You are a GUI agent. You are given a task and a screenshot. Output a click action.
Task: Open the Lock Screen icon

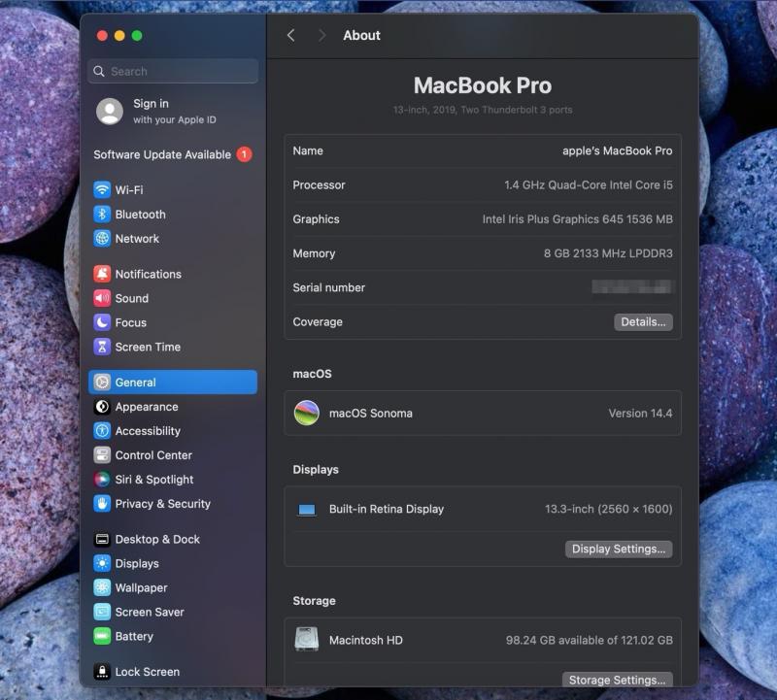(x=102, y=672)
